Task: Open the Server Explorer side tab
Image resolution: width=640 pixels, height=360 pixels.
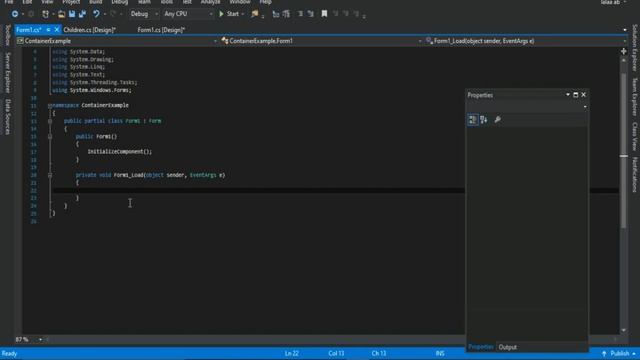Action: tap(7, 73)
